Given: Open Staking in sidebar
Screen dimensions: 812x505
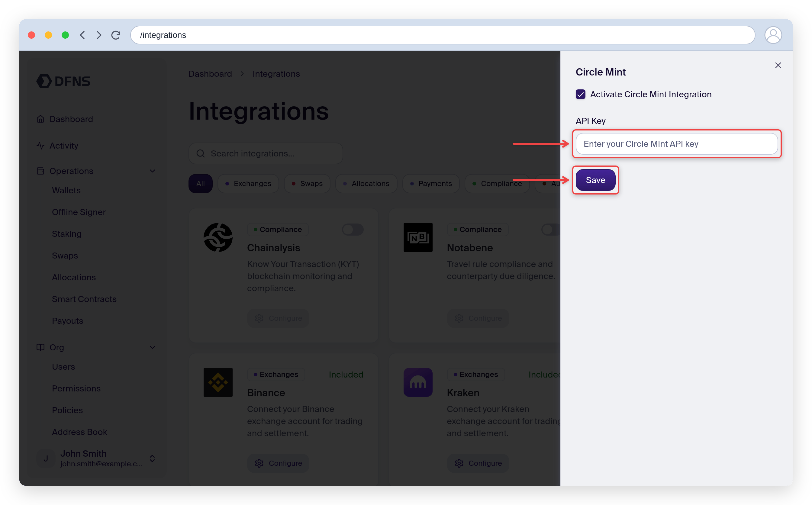Looking at the screenshot, I should point(66,234).
